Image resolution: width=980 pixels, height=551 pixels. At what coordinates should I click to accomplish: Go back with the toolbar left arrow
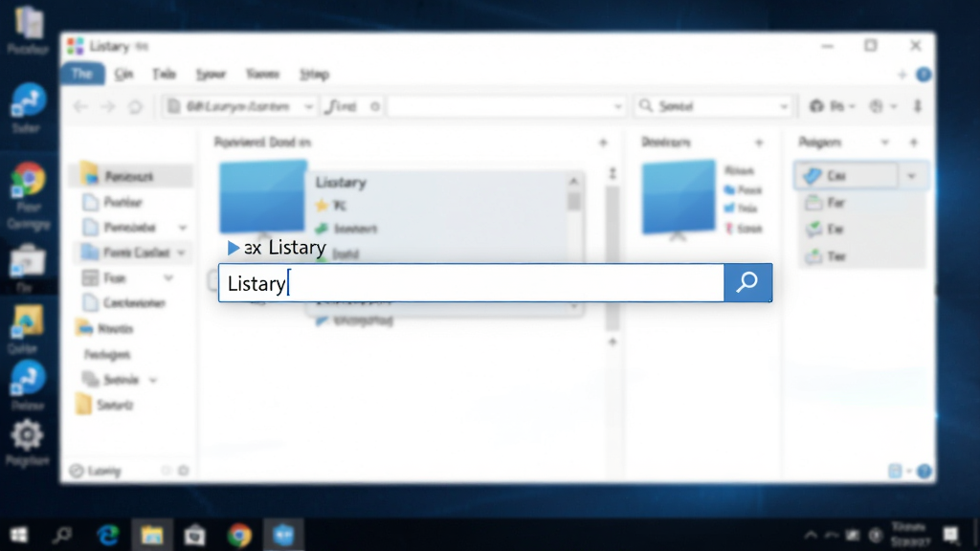pyautogui.click(x=80, y=107)
